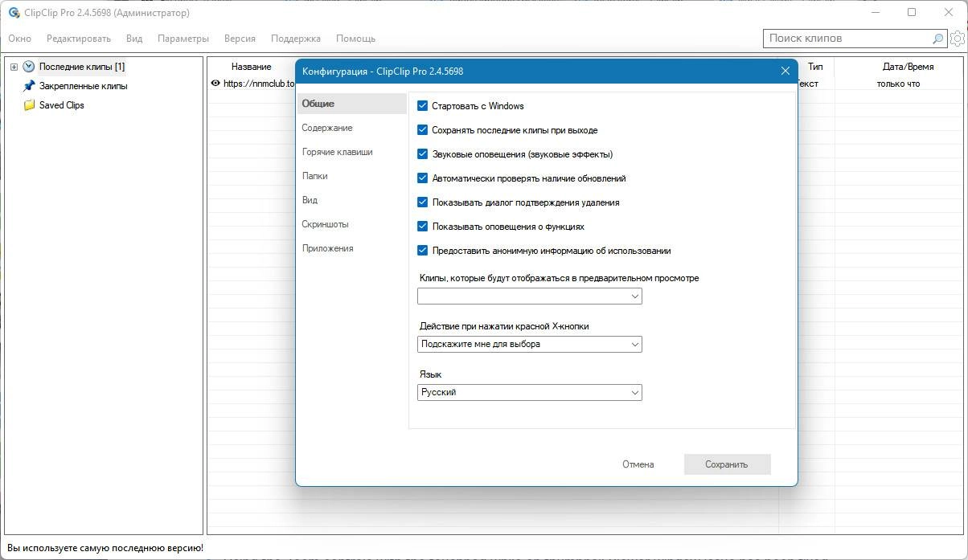The height and width of the screenshot is (560, 968).
Task: Click the Saved Clips folder icon
Action: coord(29,105)
